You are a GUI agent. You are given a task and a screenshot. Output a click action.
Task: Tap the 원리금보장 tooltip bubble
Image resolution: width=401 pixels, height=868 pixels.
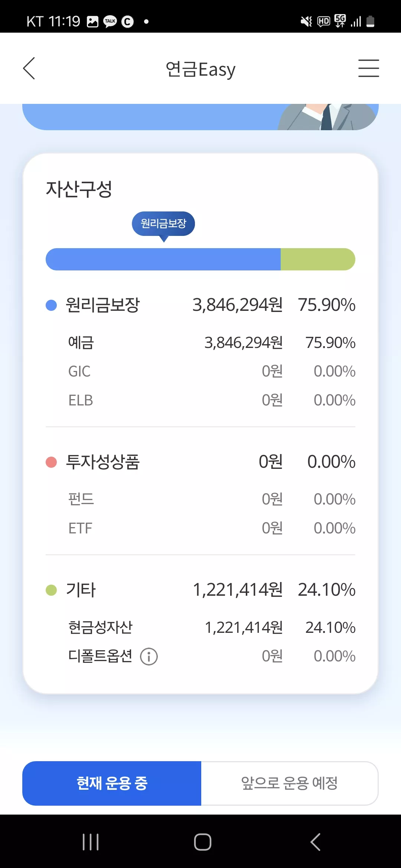tap(163, 224)
